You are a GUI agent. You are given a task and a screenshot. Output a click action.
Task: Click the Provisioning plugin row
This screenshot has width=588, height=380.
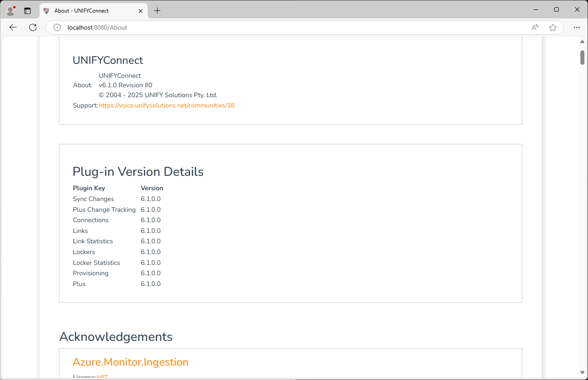[117, 273]
